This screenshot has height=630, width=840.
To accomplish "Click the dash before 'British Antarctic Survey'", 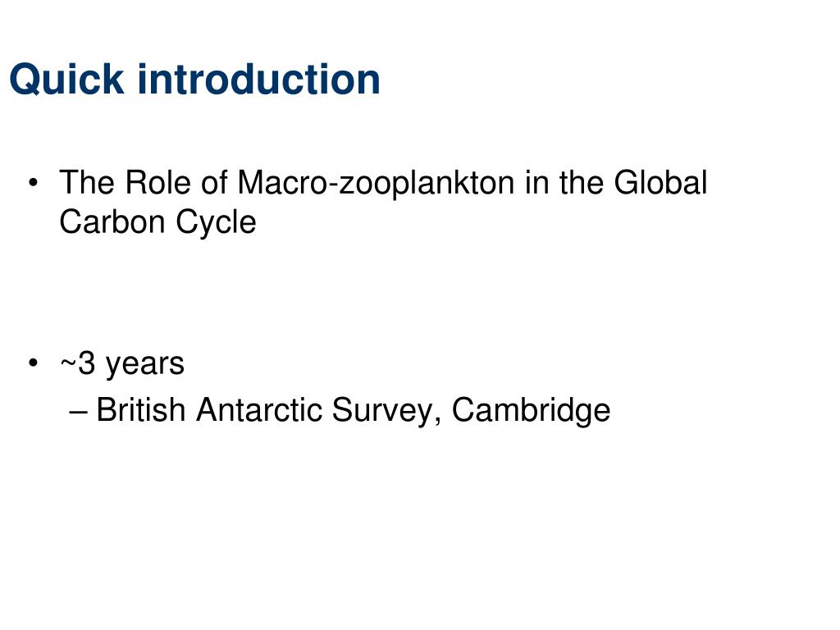I will pos(78,412).
